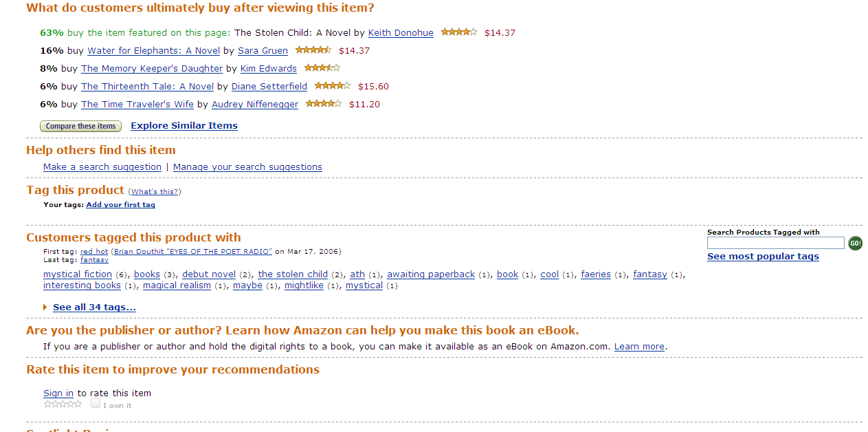Screen dimensions: 868x432
Task: Click star rating for Water for Elephants
Action: click(x=313, y=50)
